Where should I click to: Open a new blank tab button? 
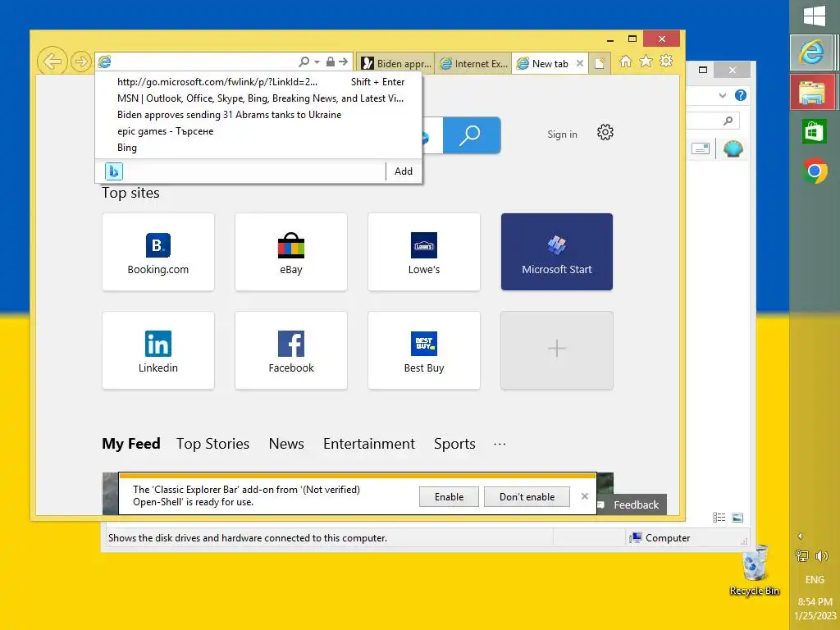(600, 63)
